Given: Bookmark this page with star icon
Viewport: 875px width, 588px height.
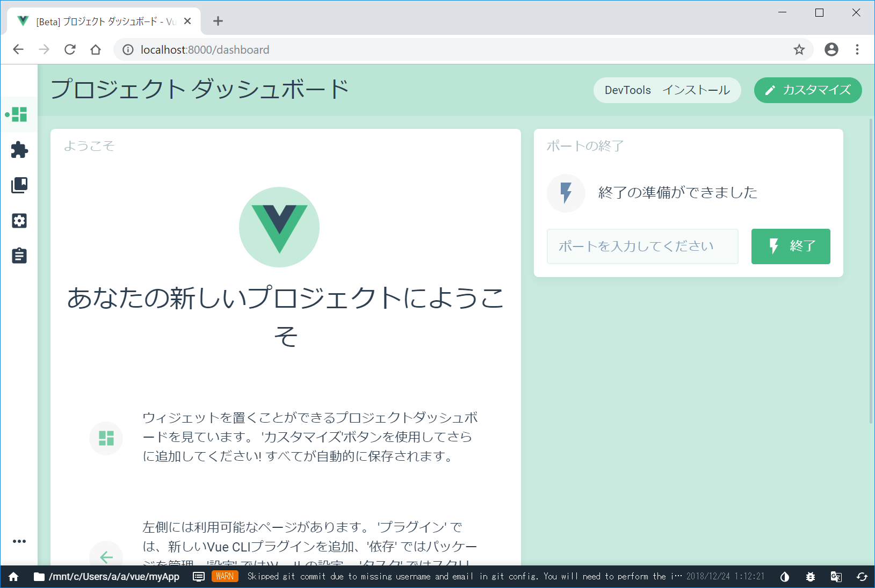Looking at the screenshot, I should [x=799, y=49].
